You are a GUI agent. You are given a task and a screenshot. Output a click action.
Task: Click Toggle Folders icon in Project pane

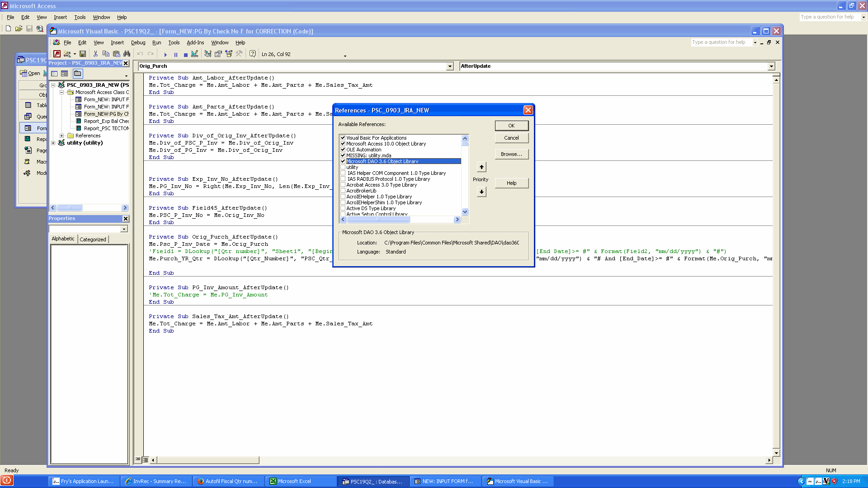coord(78,73)
